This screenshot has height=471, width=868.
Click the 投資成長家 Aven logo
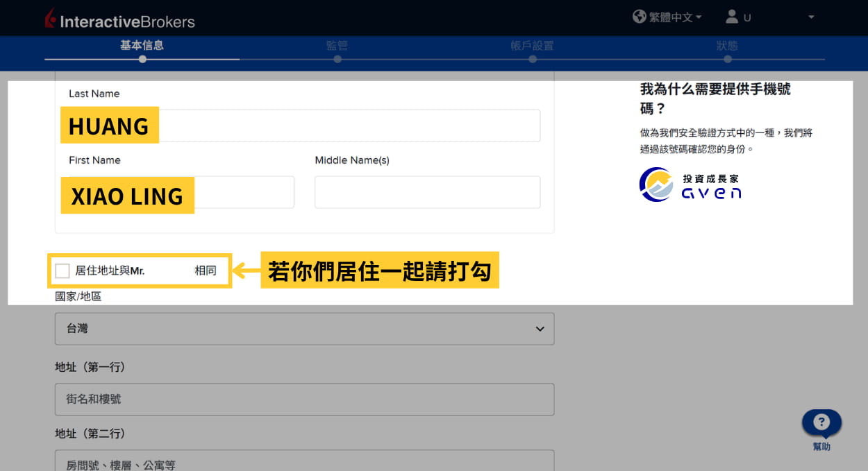click(690, 185)
